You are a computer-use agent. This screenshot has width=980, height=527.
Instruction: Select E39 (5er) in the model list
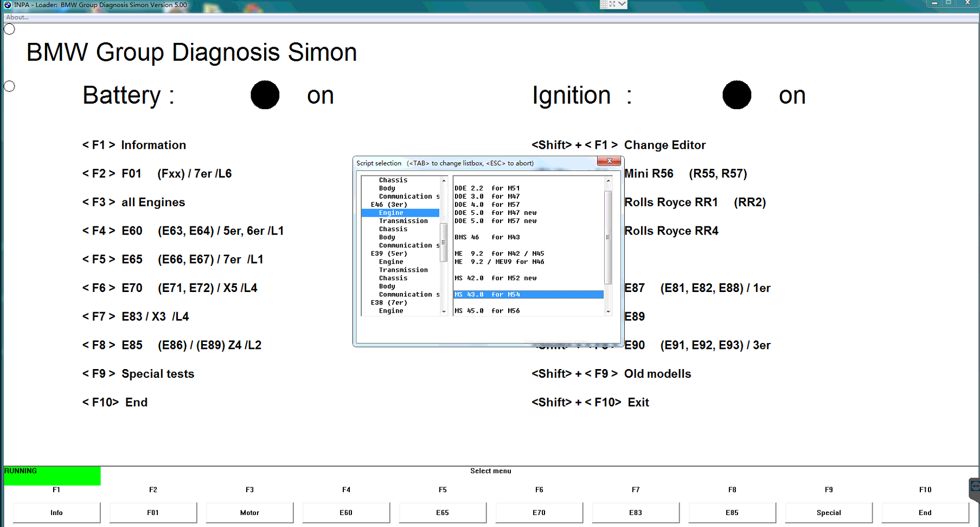click(389, 253)
